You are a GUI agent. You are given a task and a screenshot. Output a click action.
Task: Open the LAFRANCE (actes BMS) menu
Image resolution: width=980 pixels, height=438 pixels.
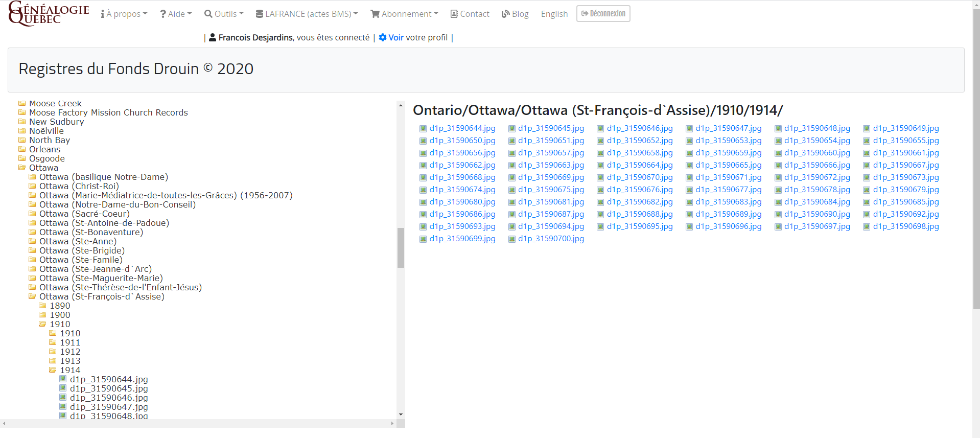[307, 14]
